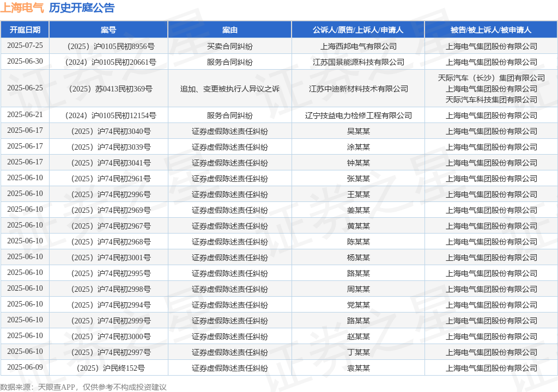This screenshot has height=392, width=558.
Task: Click plaintiff 张某某
Action: 359,179
